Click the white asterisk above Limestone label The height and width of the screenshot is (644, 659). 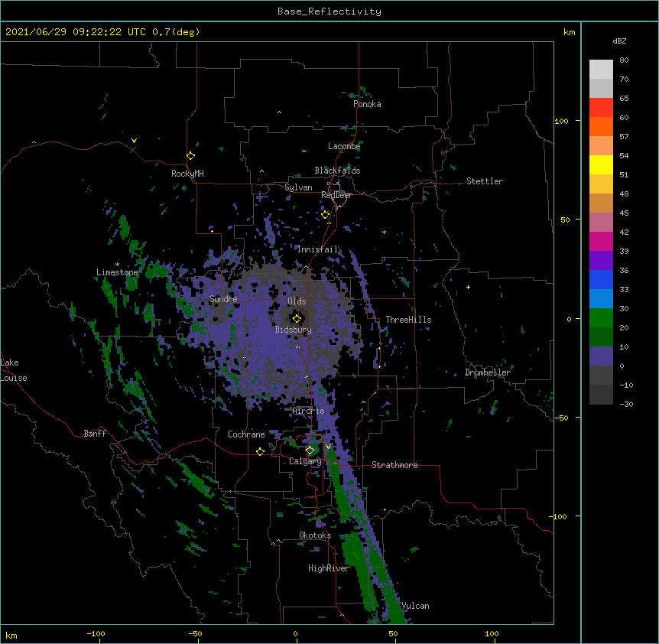click(117, 265)
